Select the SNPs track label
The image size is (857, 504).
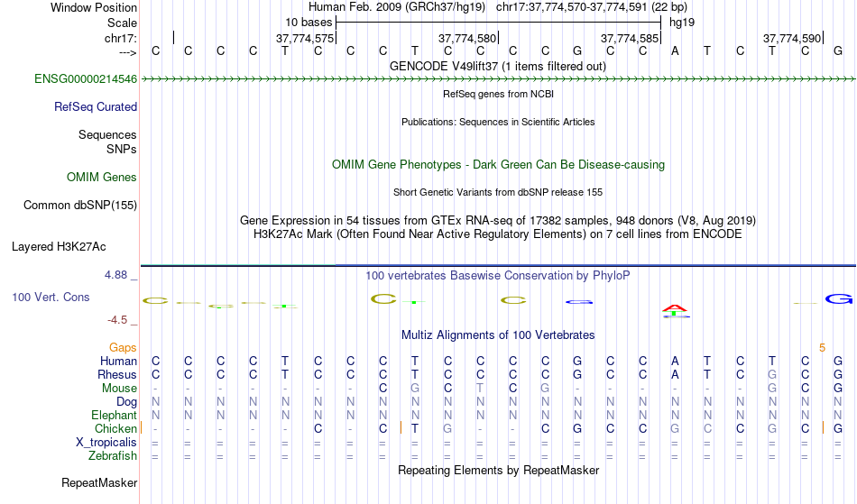coord(122,149)
